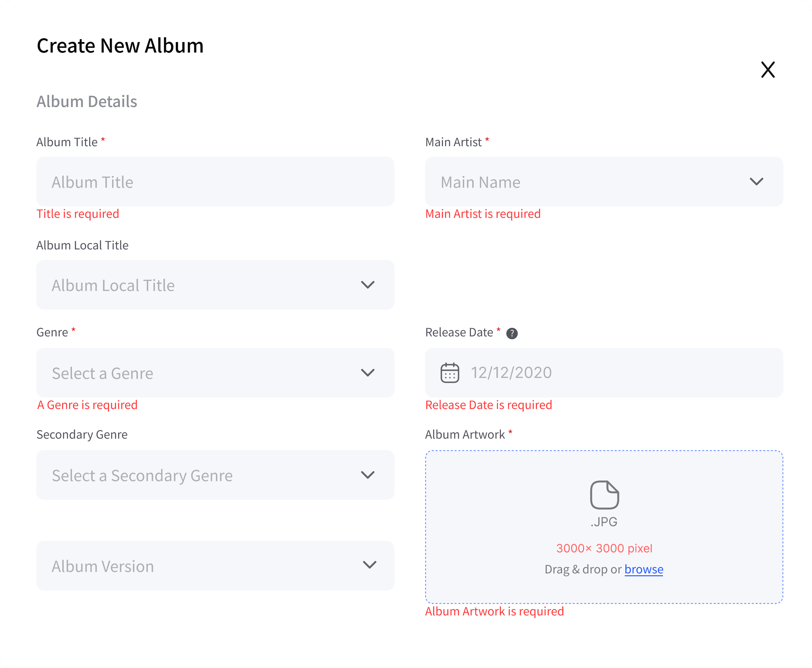The height and width of the screenshot is (668, 812).
Task: Close the Create New Album dialog
Action: pos(767,70)
